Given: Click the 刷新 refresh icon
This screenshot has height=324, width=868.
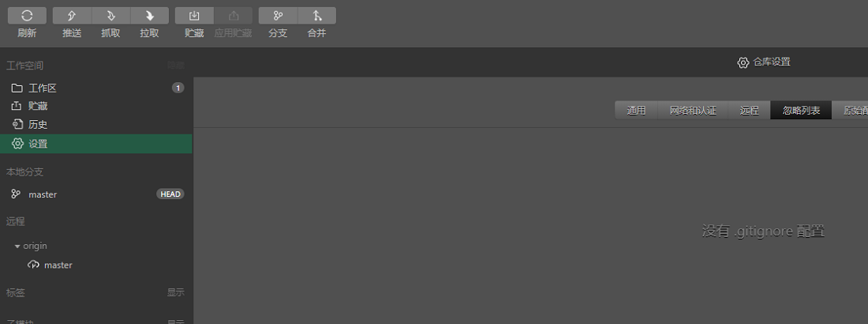Looking at the screenshot, I should (x=27, y=16).
